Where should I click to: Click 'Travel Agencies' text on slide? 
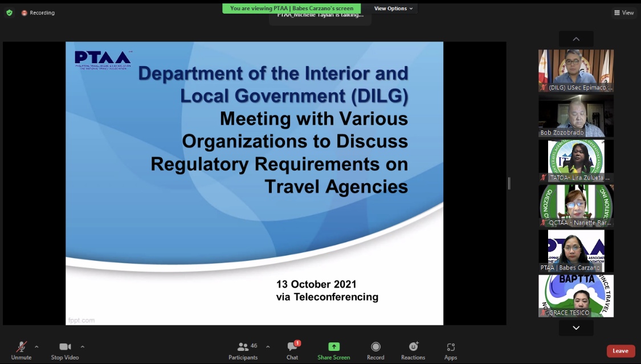click(336, 187)
